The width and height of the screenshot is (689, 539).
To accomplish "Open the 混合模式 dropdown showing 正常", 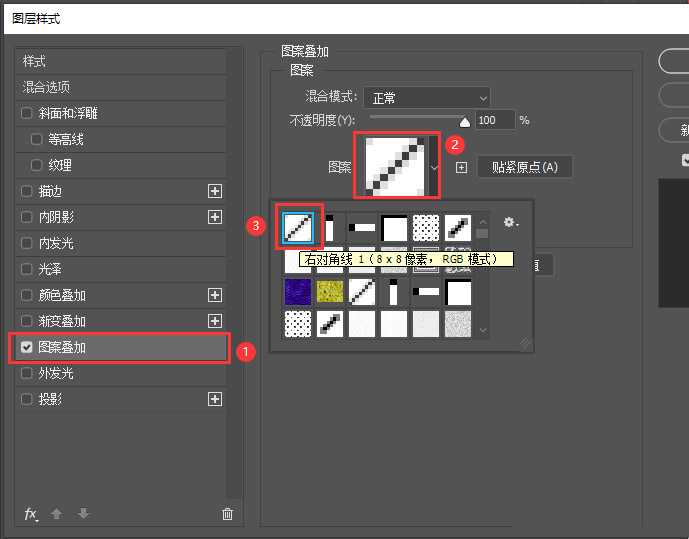I will click(427, 97).
